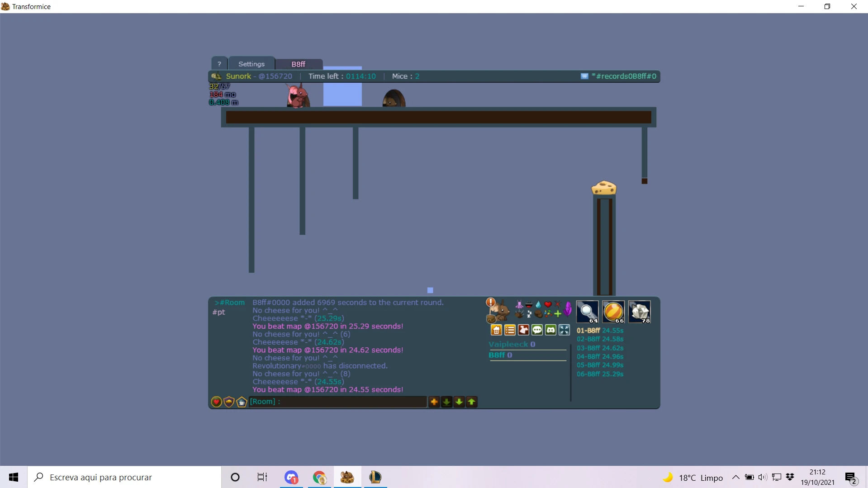Select the paper ball item numbered 78
The image size is (868, 488).
tap(640, 312)
